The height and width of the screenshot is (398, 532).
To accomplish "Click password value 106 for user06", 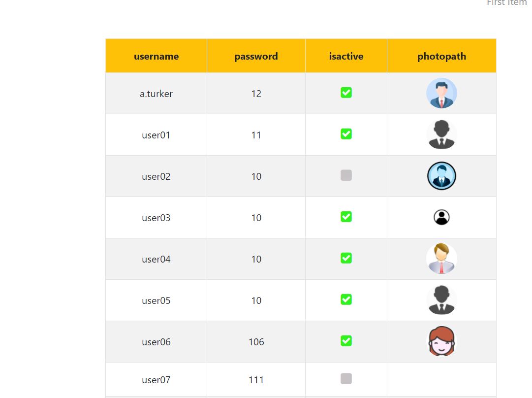I will click(256, 342).
